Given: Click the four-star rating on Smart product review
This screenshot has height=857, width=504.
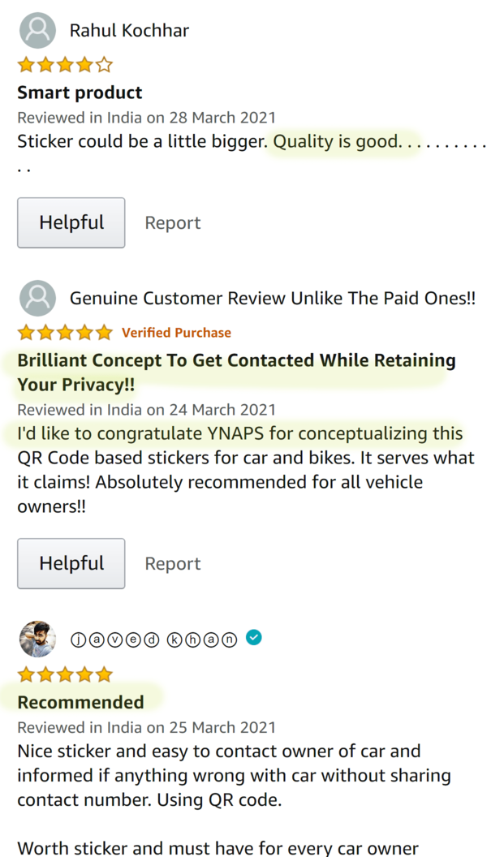Looking at the screenshot, I should click(x=65, y=65).
